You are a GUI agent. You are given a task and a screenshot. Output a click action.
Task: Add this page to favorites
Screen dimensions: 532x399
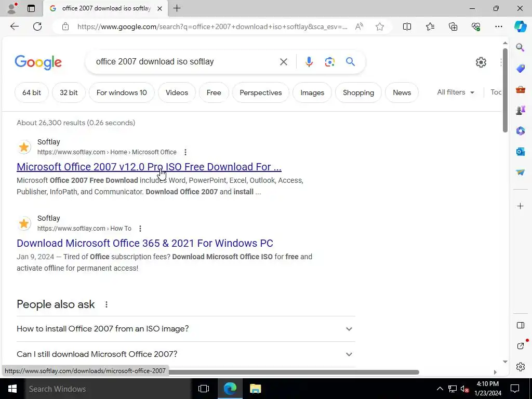[380, 26]
